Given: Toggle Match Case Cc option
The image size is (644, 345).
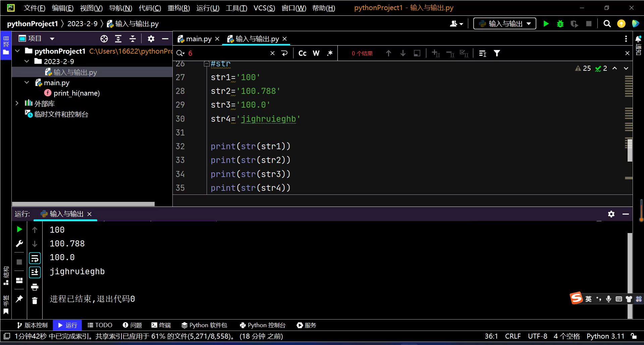Looking at the screenshot, I should pos(302,53).
